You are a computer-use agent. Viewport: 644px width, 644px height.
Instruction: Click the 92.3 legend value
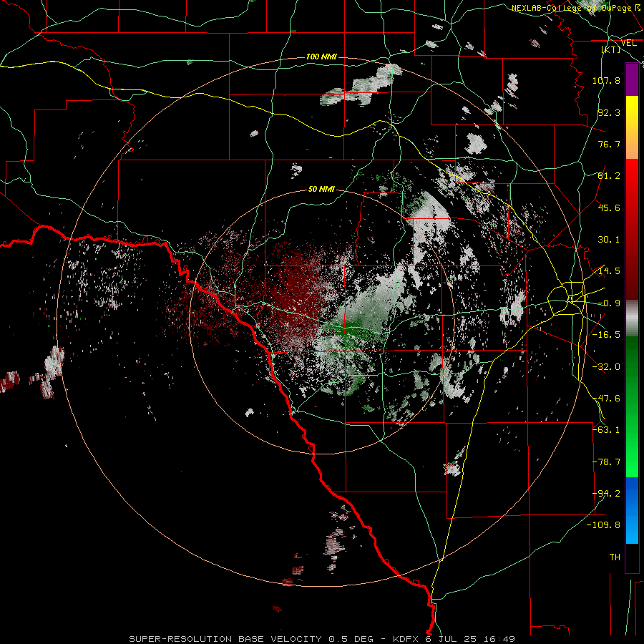(609, 112)
